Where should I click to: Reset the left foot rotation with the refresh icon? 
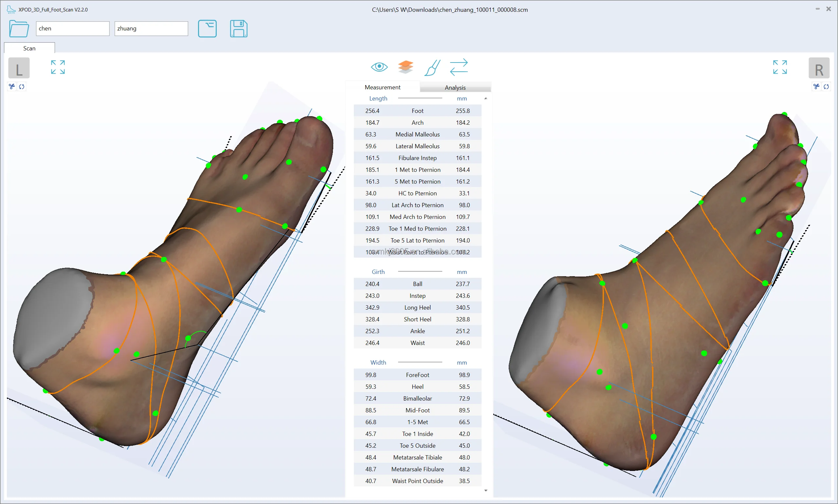point(22,87)
